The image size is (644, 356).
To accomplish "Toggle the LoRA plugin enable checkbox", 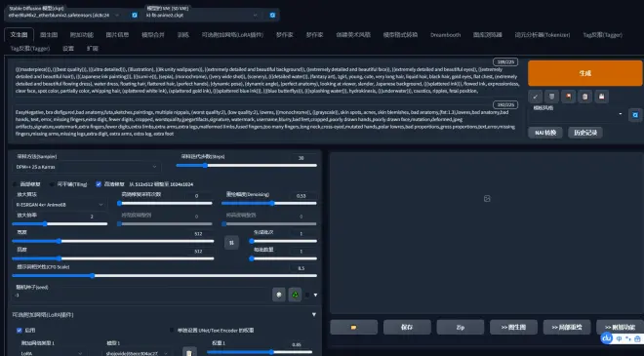I will pos(19,330).
